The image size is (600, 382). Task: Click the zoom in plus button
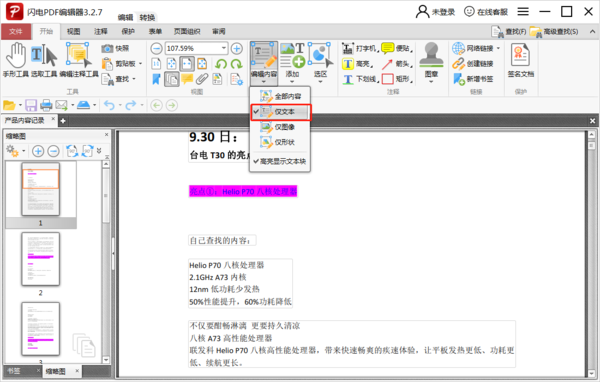[x=237, y=48]
